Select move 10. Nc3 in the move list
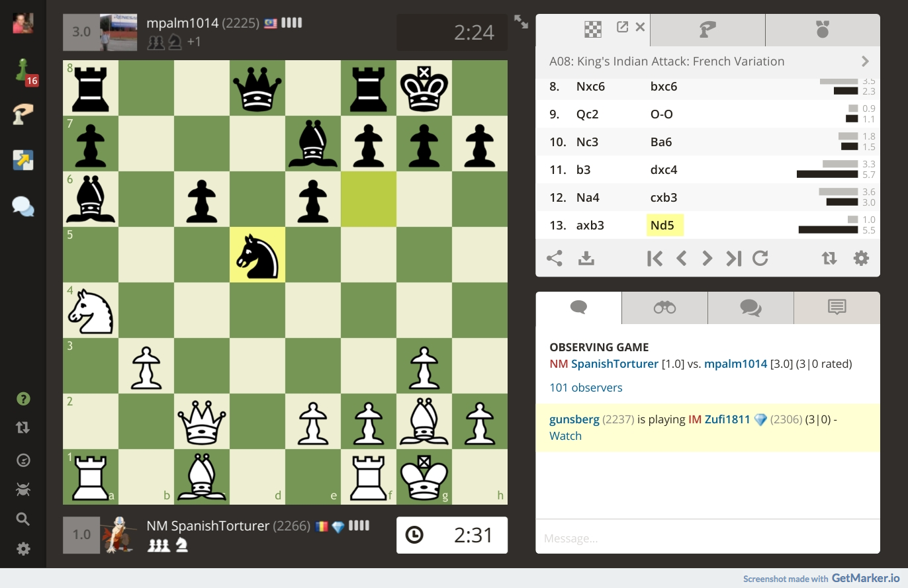 tap(588, 142)
